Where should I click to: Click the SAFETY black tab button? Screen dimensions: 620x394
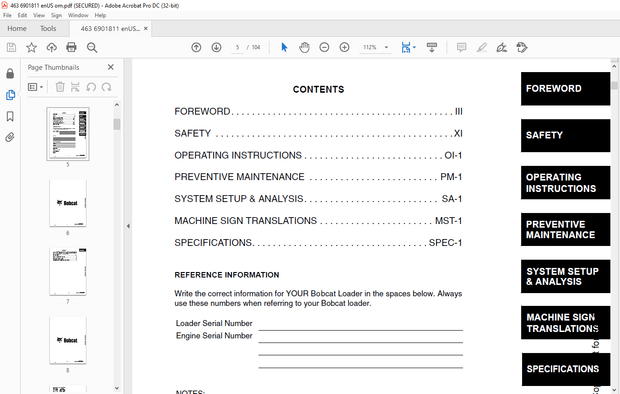tap(565, 135)
